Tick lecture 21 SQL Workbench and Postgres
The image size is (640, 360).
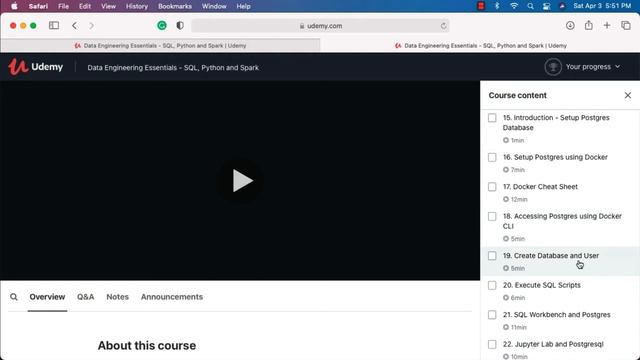coord(492,315)
